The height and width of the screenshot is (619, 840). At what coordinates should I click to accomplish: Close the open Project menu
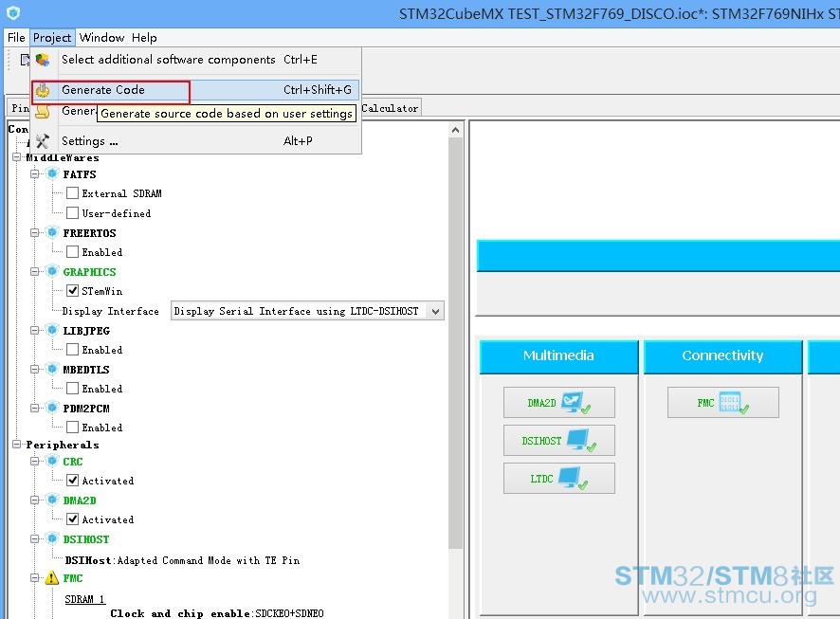[x=52, y=38]
